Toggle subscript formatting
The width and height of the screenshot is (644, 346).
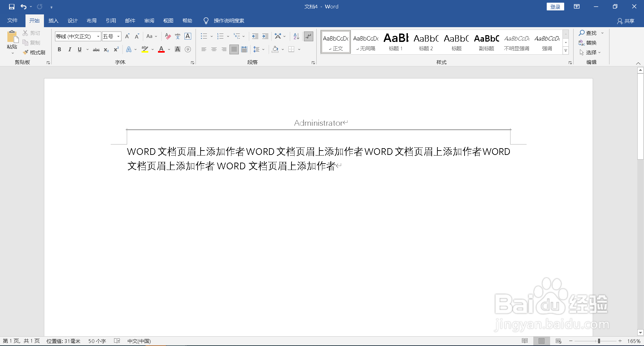106,50
